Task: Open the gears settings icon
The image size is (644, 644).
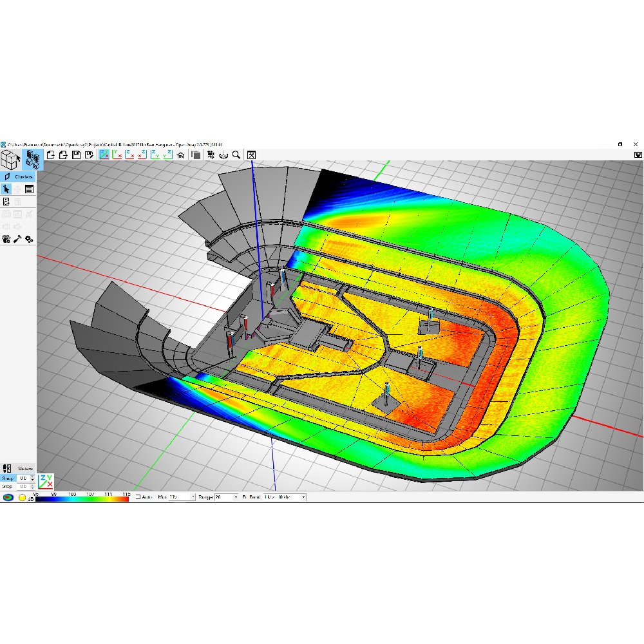Action: coord(29,239)
